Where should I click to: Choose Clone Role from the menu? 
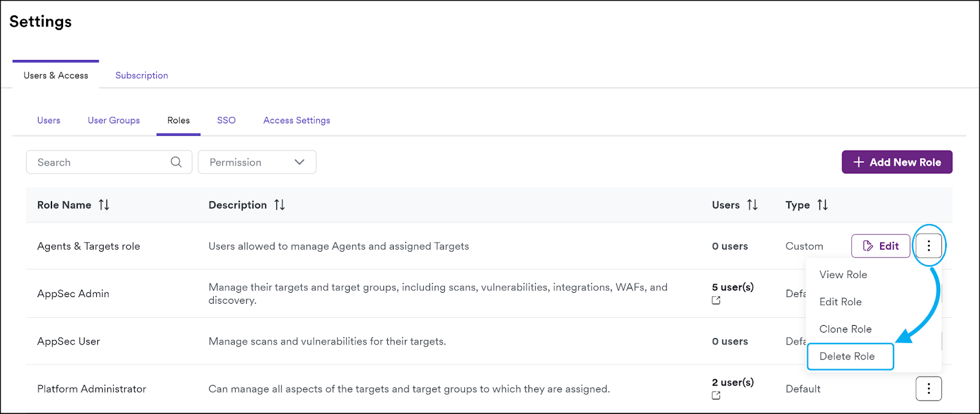click(x=845, y=329)
